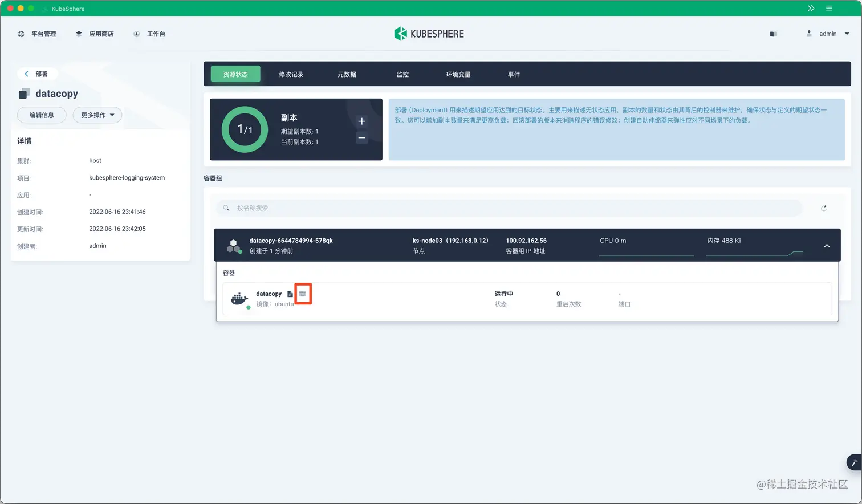The height and width of the screenshot is (504, 862).
Task: Open the hamburger menu in title bar
Action: coord(829,9)
